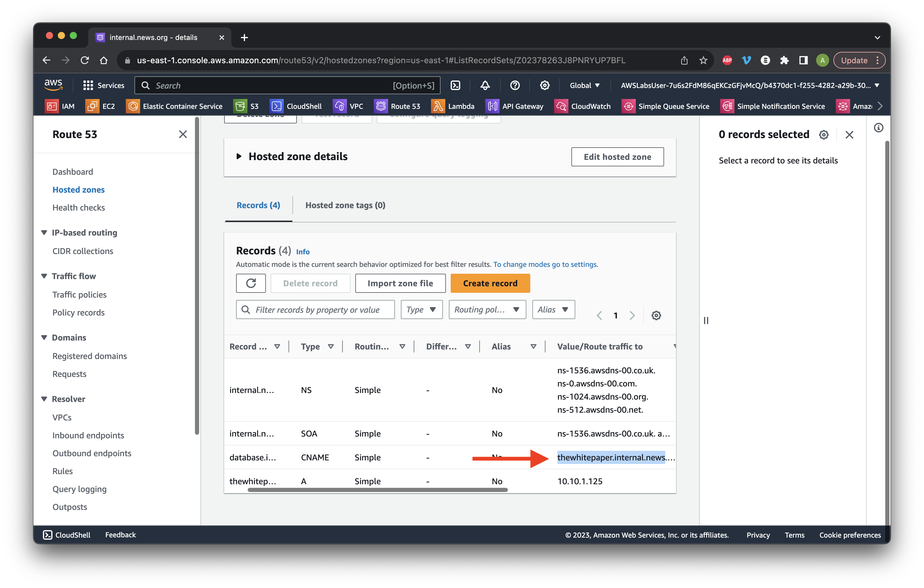Screen dimensions: 924x588
Task: Open EC2 service shortcut
Action: click(100, 106)
